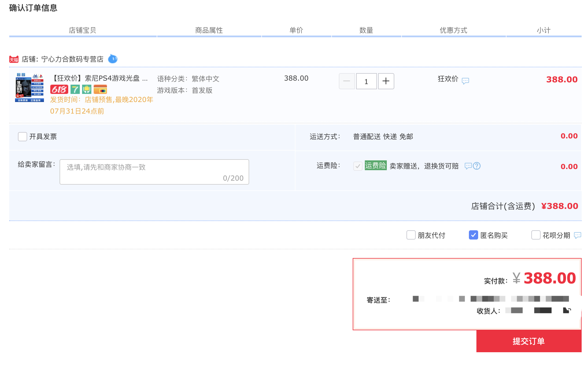Click the red 388.00 subtotal in item row
Viewport: 588px width, 371px height.
562,79
